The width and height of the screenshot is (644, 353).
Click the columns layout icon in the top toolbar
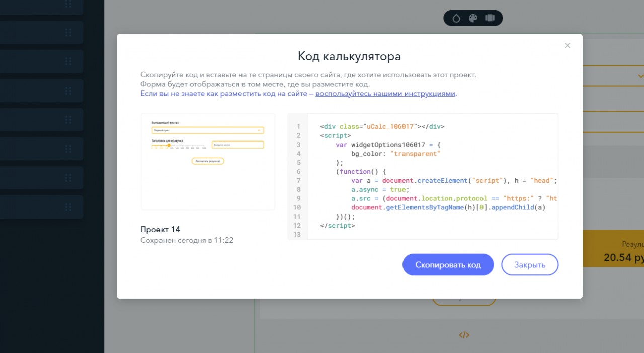(490, 18)
